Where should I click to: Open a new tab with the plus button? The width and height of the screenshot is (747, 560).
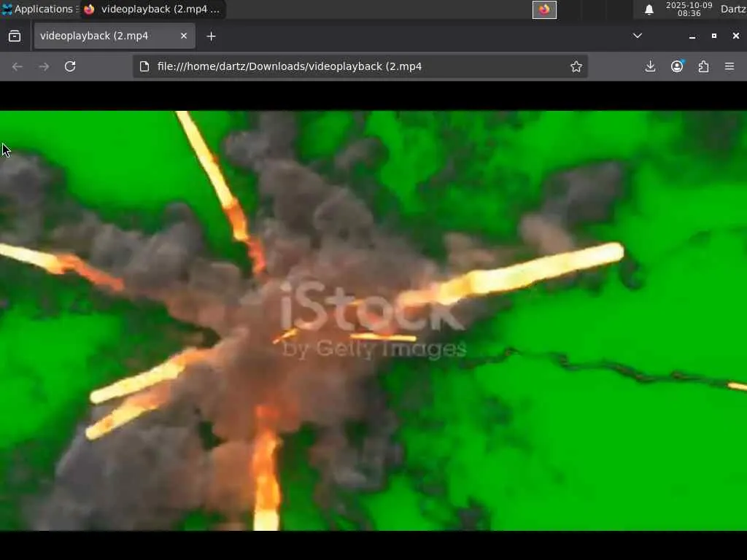211,36
